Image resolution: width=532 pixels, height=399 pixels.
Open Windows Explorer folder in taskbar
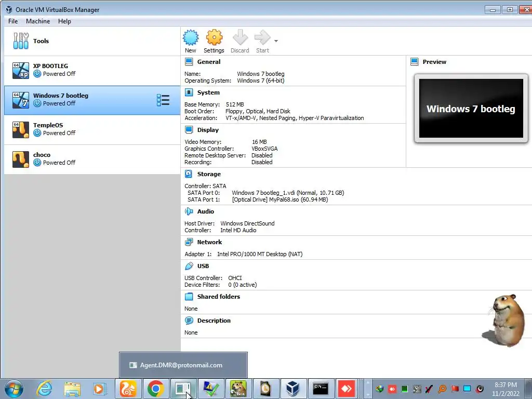tap(72, 389)
